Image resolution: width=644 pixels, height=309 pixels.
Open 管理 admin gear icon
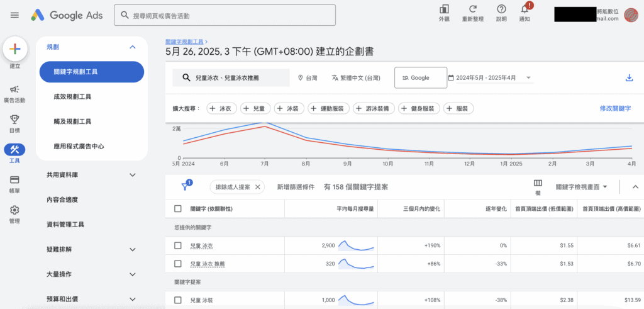(15, 210)
